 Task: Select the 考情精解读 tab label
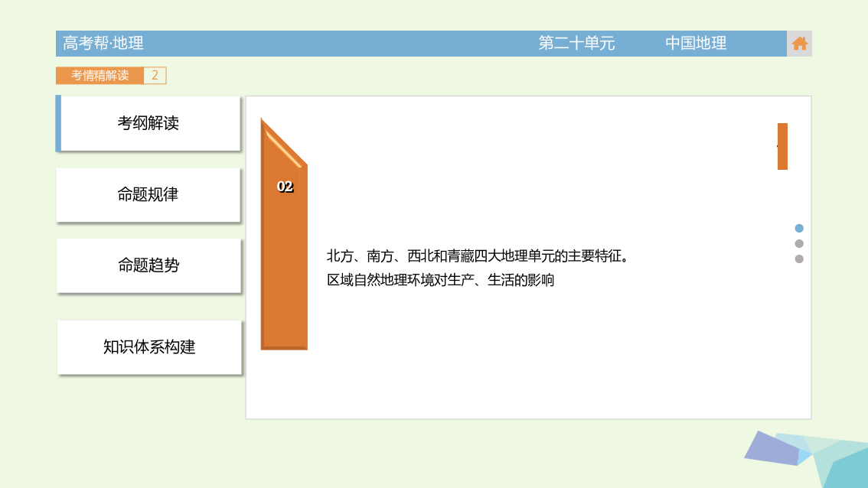click(x=100, y=75)
